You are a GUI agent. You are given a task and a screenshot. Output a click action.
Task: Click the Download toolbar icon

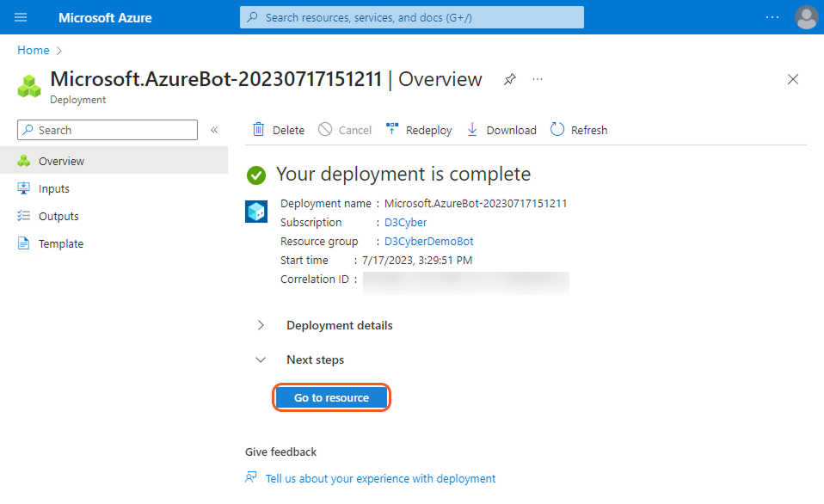pos(472,130)
